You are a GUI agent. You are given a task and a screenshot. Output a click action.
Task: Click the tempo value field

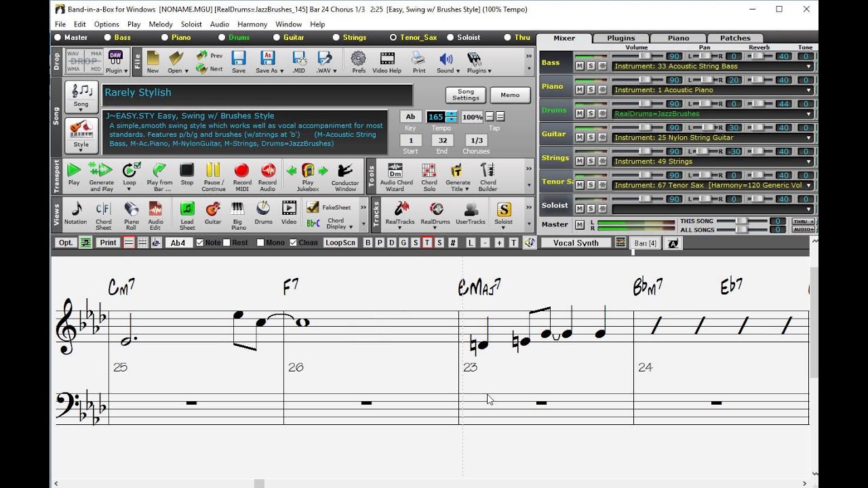tap(435, 117)
